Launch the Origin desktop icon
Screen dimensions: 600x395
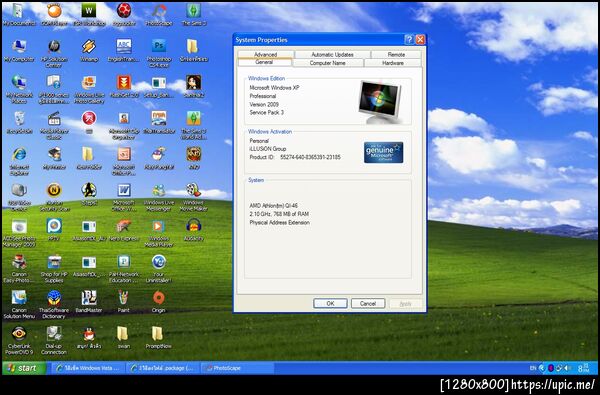(158, 302)
